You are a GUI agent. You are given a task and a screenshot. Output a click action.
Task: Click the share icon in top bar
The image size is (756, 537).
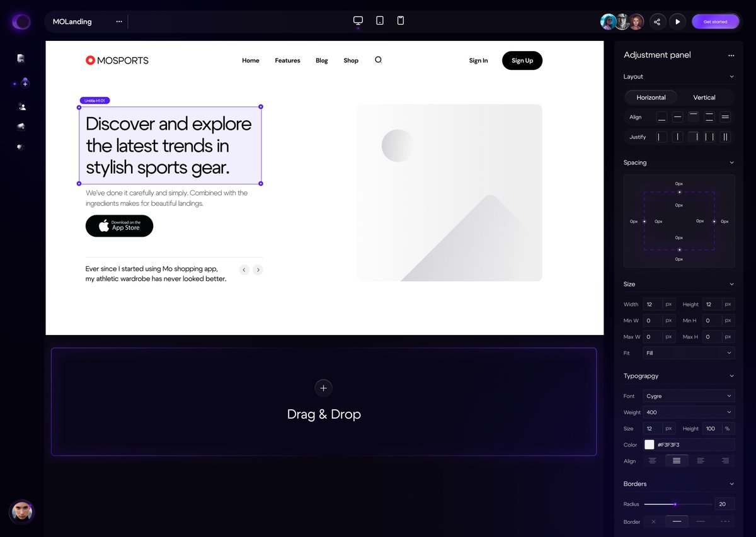point(657,21)
